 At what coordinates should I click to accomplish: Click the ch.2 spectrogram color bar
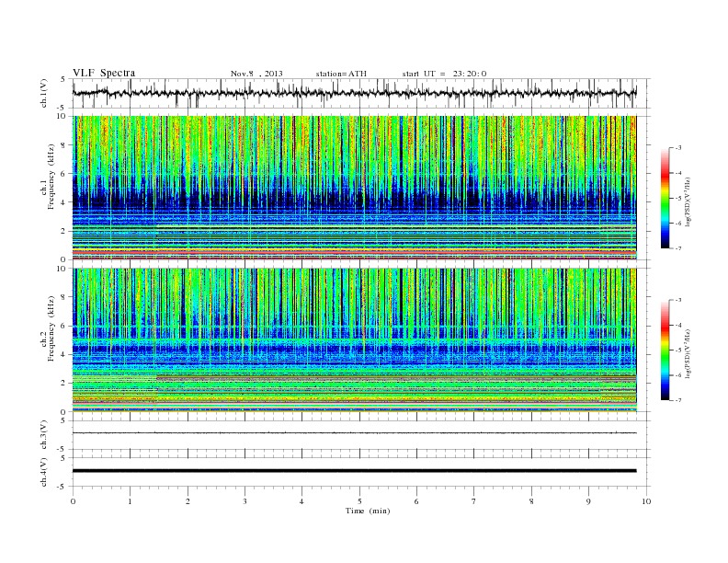coord(665,350)
